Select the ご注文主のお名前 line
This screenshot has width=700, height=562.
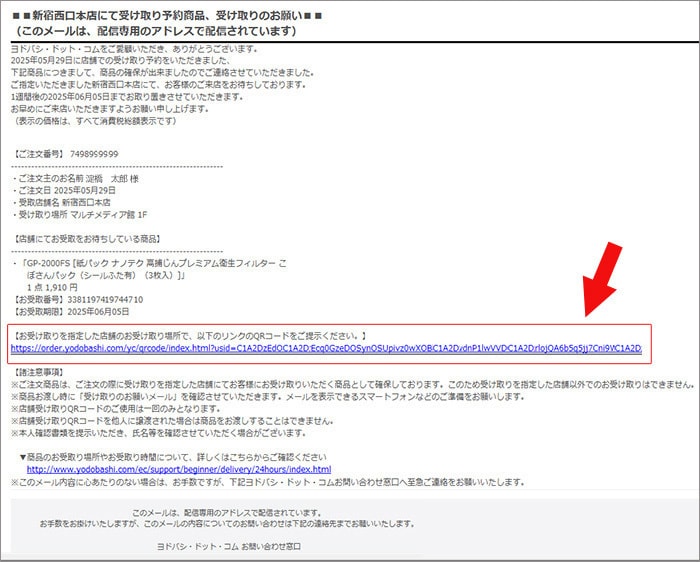(76, 179)
